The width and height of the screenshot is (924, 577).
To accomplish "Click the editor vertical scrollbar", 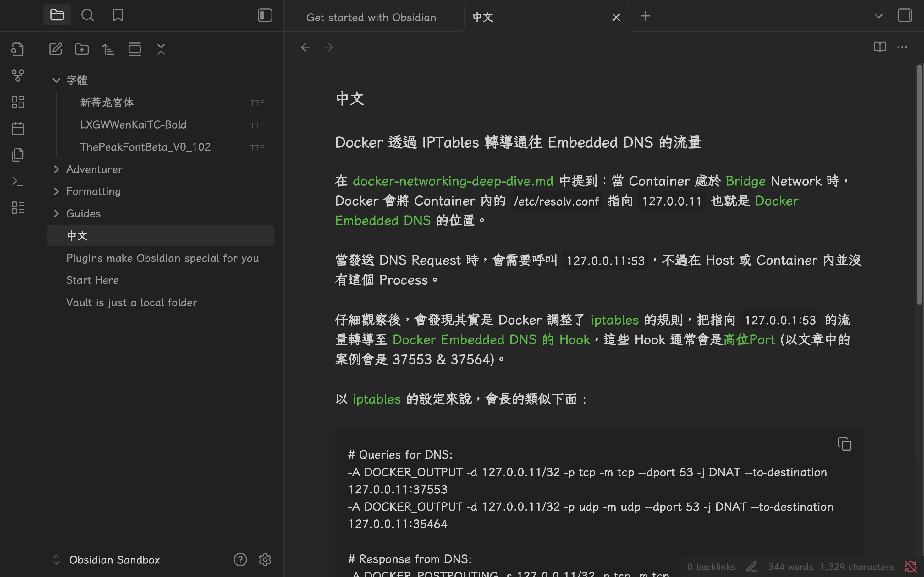I will 919,183.
